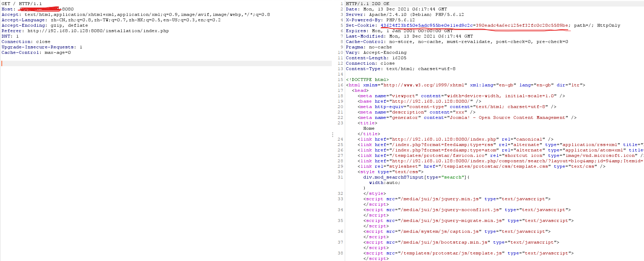The height and width of the screenshot is (261, 644).
Task: Click the response Cache-Control no-store header
Action: (457, 42)
